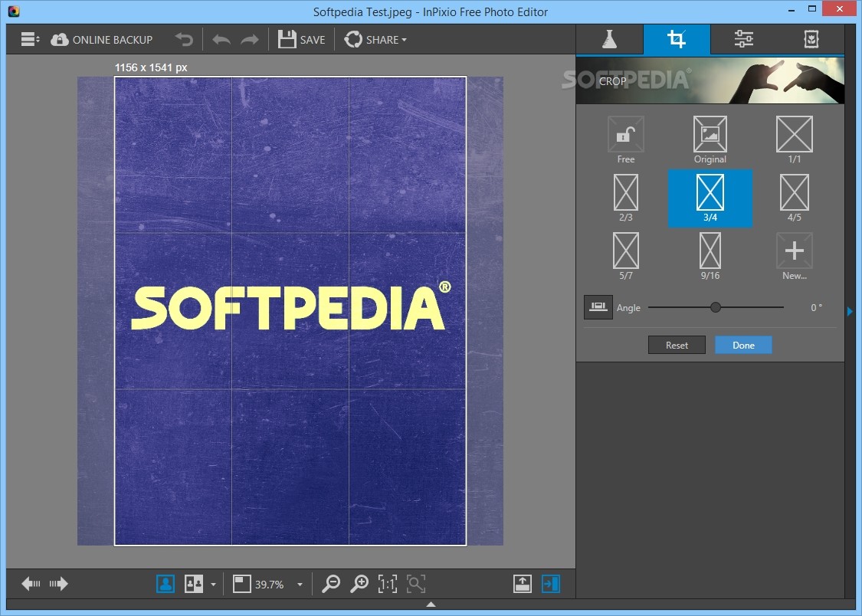The height and width of the screenshot is (616, 862).
Task: Go to the next photo
Action: click(58, 584)
